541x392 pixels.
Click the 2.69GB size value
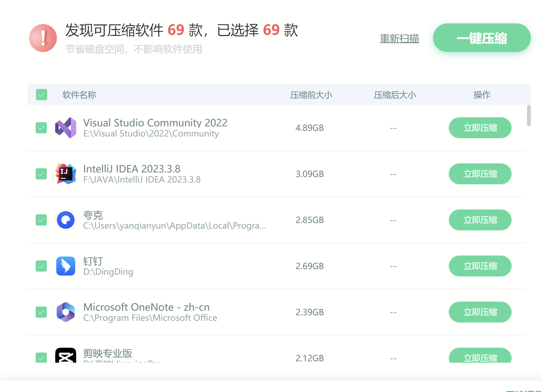(x=310, y=266)
